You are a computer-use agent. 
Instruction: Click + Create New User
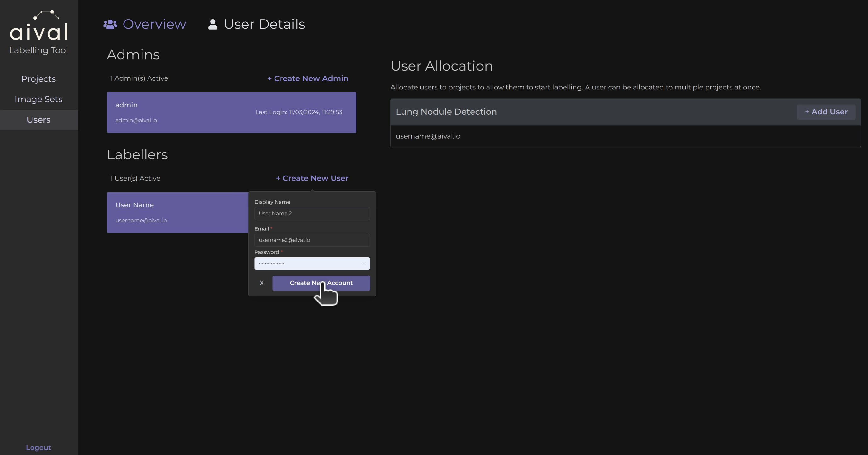[x=312, y=178]
